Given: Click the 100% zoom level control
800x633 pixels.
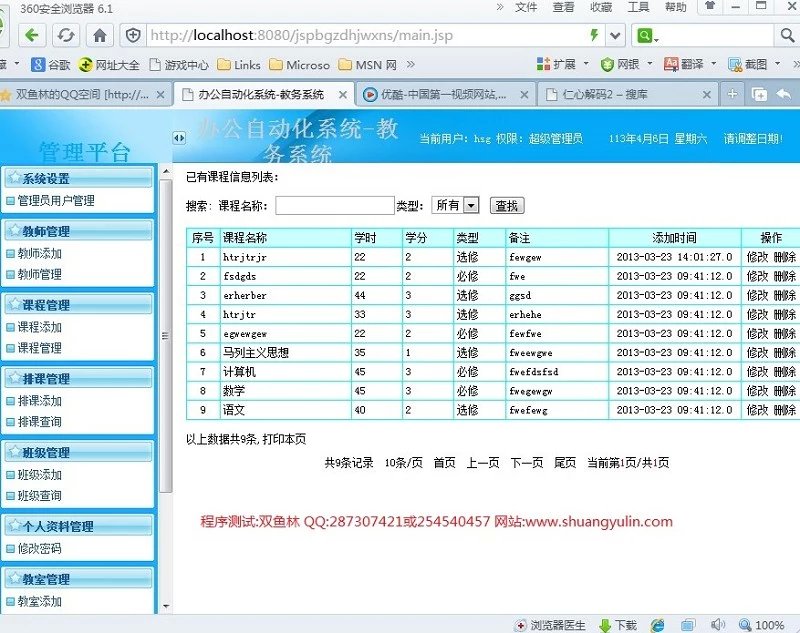Looking at the screenshot, I should pyautogui.click(x=761, y=625).
